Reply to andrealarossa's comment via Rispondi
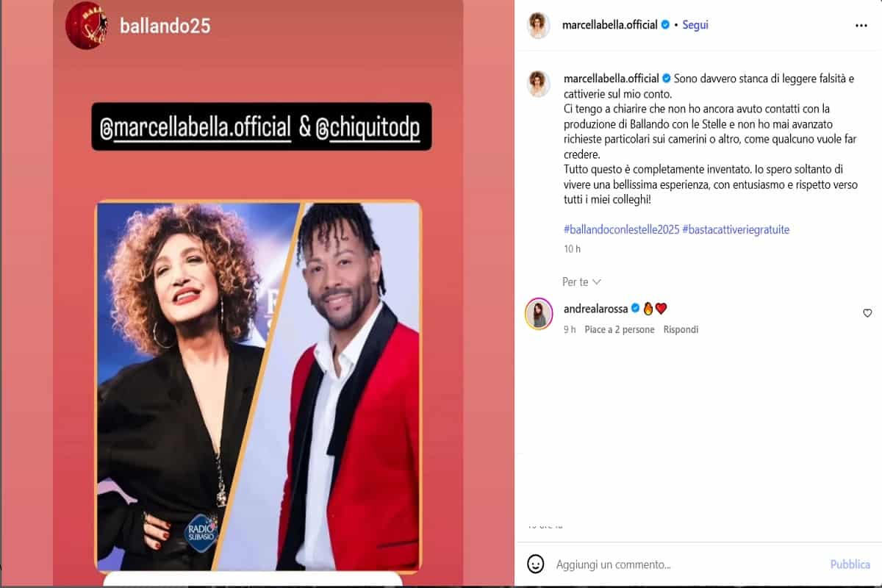 coord(681,330)
